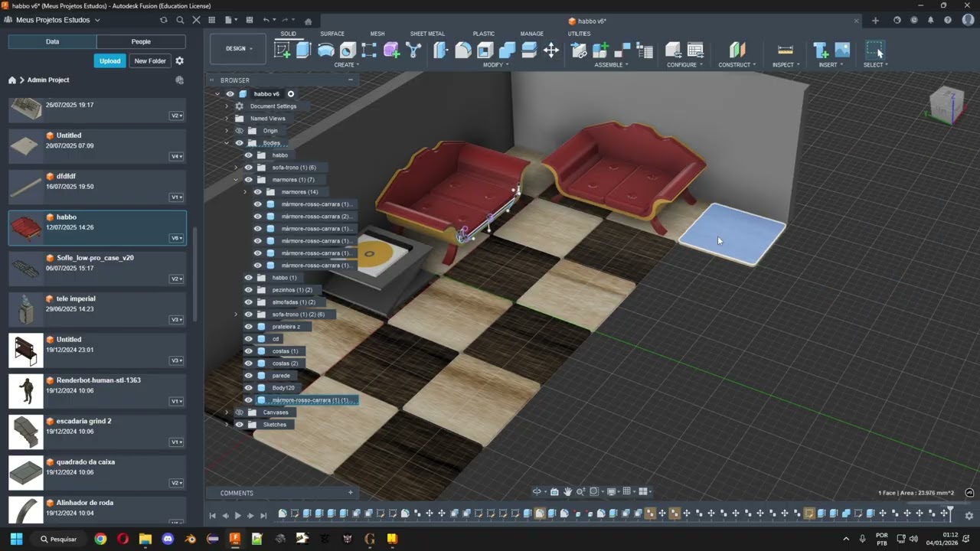Select the Extrude tool

tap(304, 51)
